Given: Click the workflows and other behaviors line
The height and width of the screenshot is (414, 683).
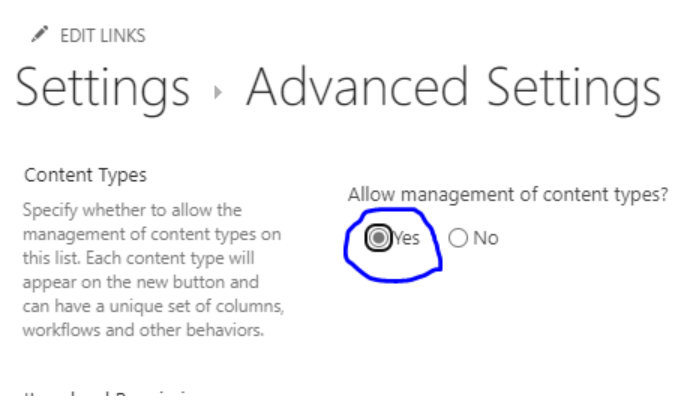Looking at the screenshot, I should [x=143, y=331].
